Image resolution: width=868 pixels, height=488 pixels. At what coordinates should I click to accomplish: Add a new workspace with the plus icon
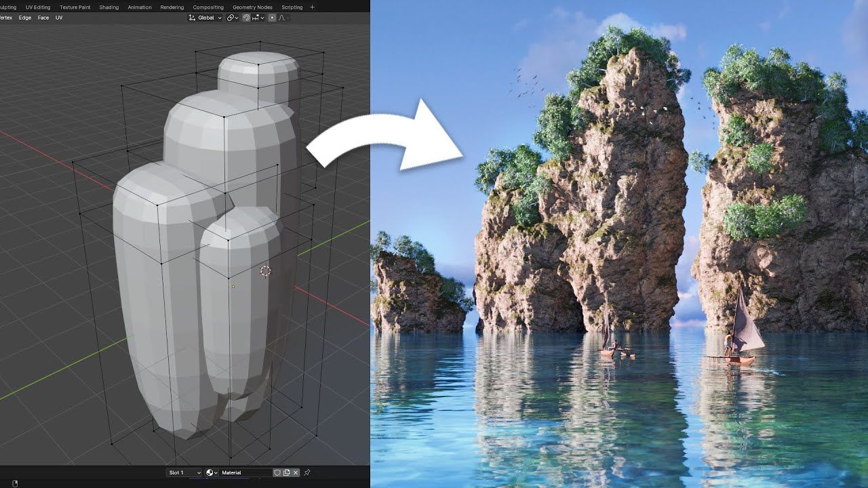[x=311, y=7]
